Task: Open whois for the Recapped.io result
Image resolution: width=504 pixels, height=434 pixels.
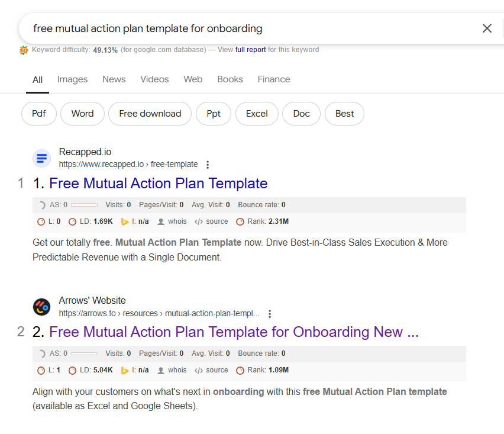Action: [x=177, y=221]
